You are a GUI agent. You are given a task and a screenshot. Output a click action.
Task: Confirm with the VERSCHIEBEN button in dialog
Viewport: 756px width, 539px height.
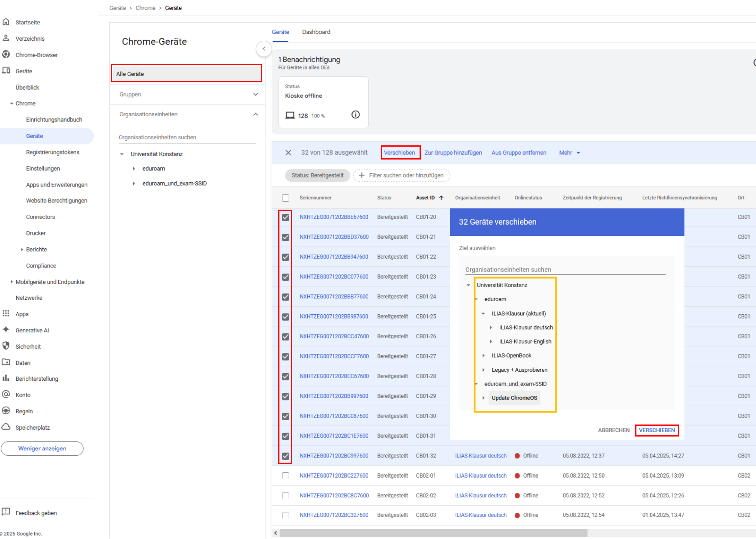(657, 430)
